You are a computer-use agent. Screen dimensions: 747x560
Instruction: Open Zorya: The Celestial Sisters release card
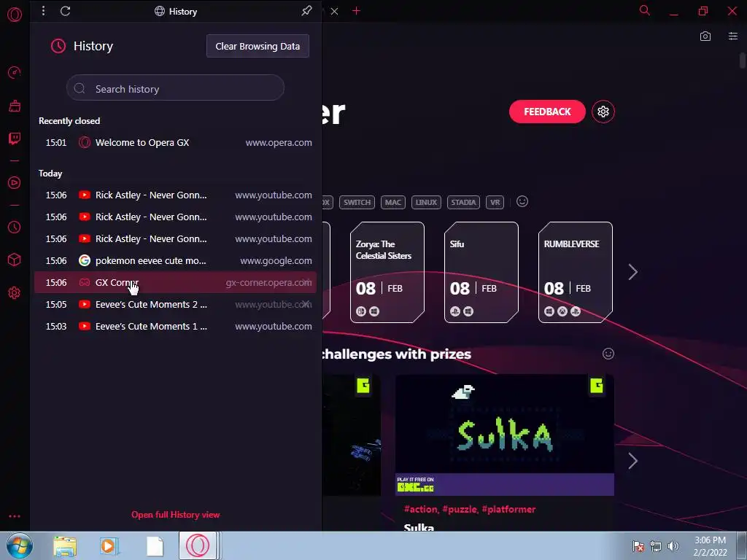click(x=387, y=273)
